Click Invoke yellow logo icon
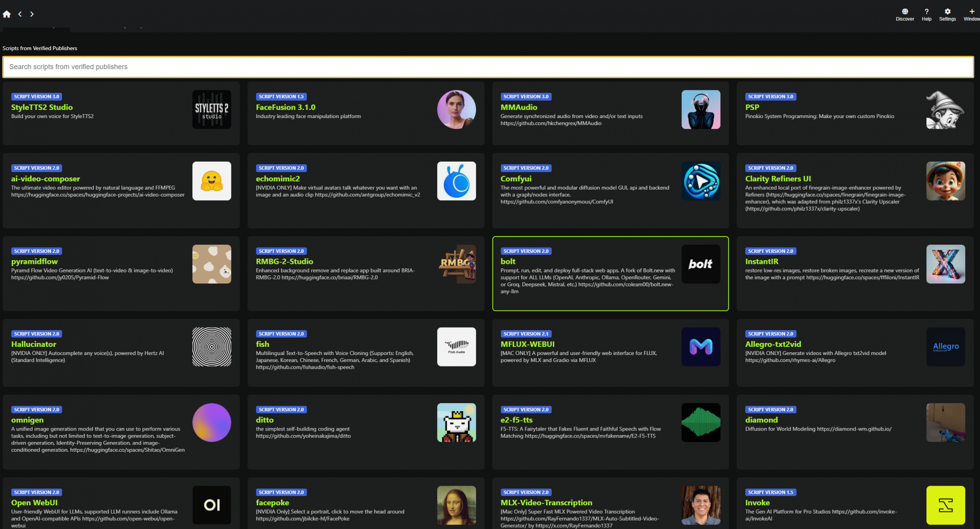980x529 pixels. (945, 505)
